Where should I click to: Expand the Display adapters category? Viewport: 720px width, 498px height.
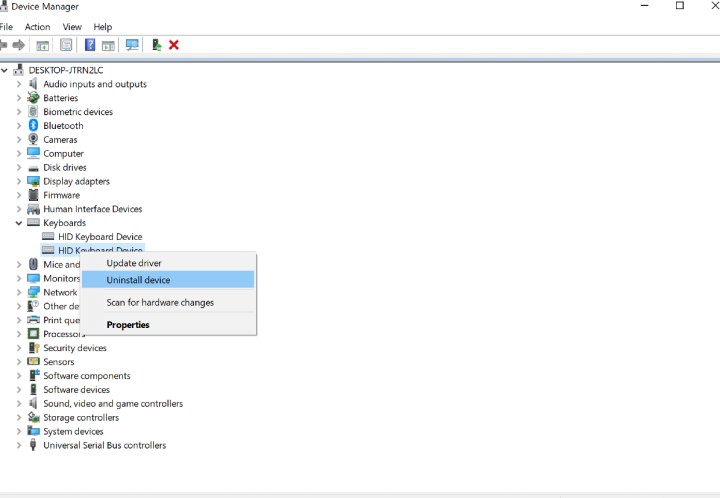tap(19, 182)
